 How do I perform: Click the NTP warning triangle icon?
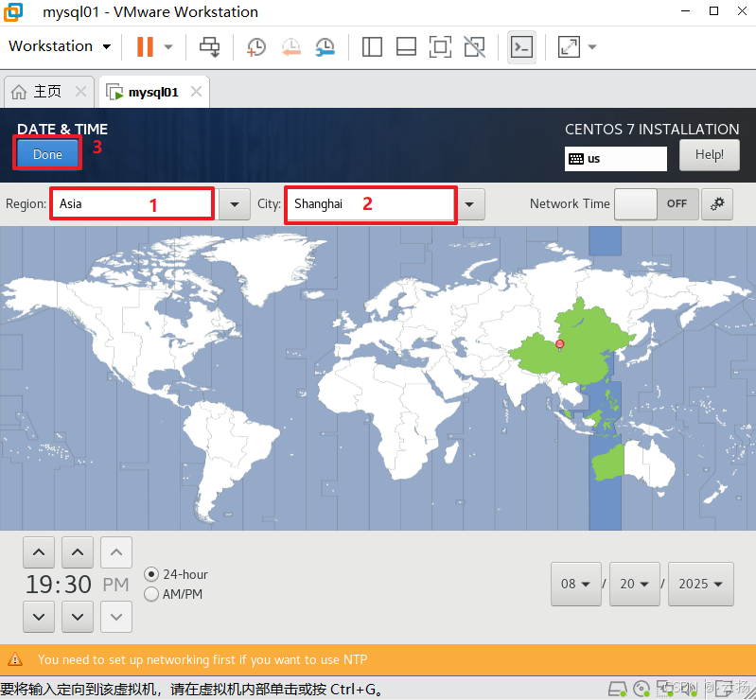15,659
